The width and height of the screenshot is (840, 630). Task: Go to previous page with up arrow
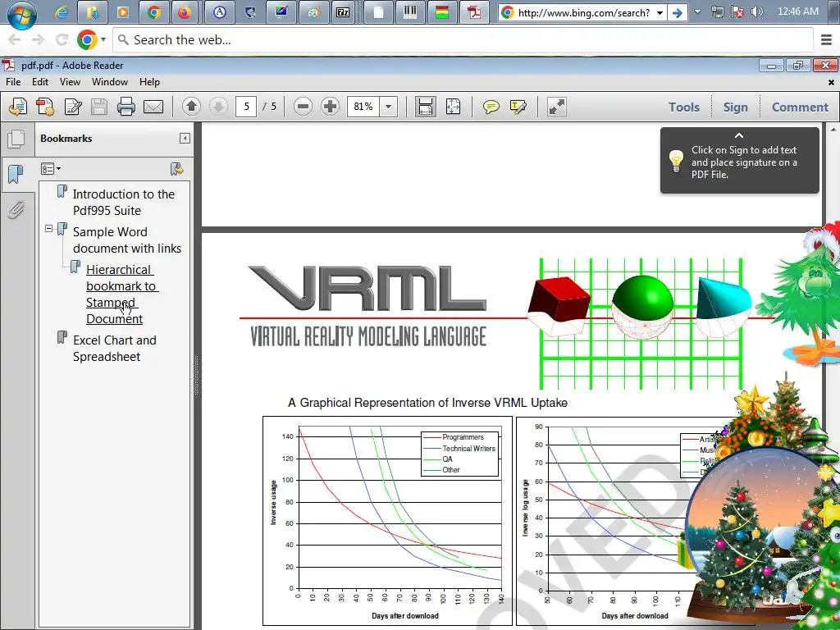coord(191,107)
